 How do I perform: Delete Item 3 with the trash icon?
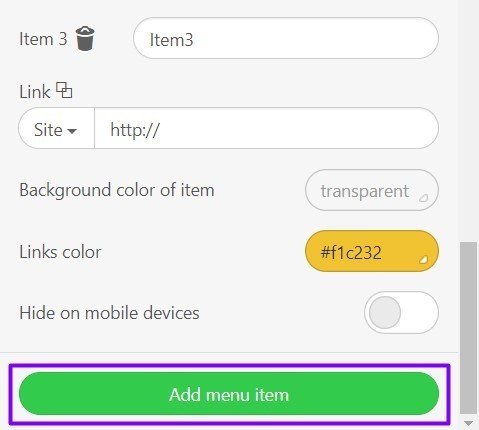(85, 39)
